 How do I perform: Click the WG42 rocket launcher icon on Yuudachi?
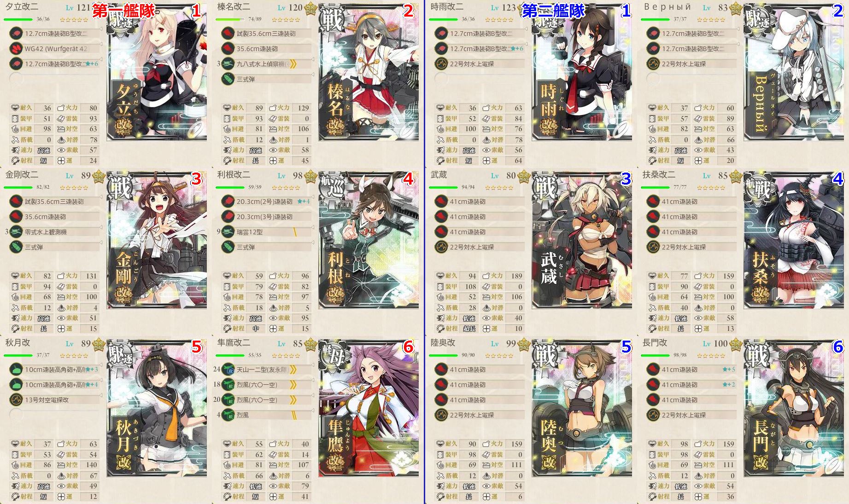pos(16,48)
